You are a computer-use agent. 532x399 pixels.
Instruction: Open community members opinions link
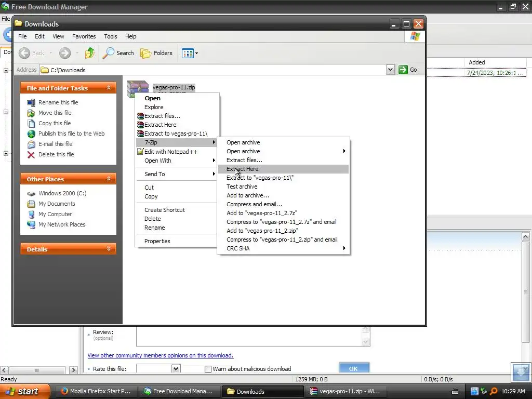(160, 355)
